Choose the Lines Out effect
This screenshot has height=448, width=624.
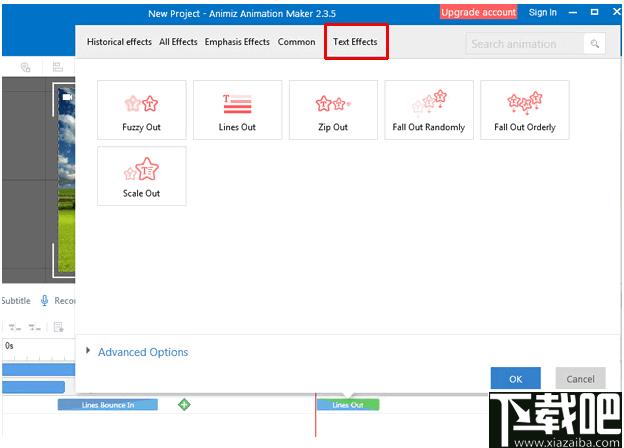(237, 110)
